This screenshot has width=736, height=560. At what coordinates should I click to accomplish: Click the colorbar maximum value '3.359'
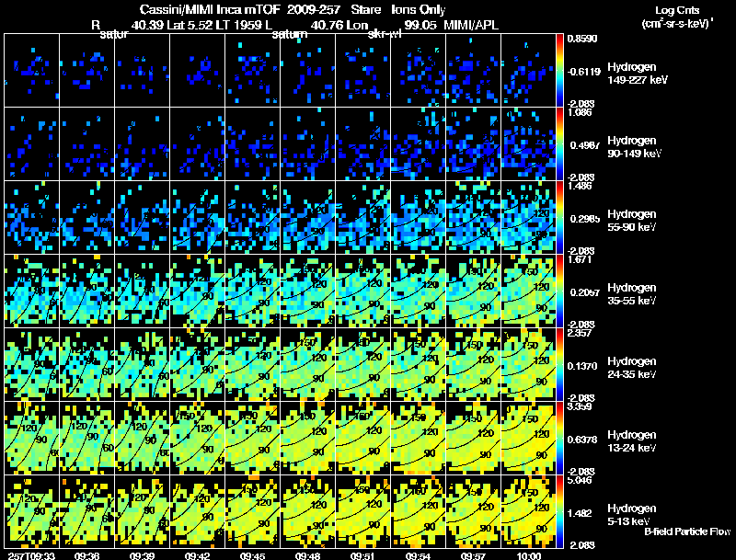(580, 407)
